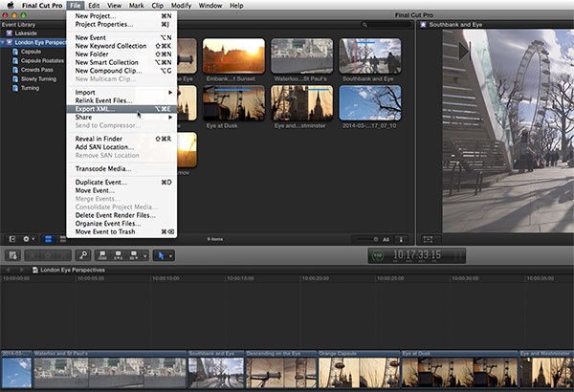Image resolution: width=574 pixels, height=392 pixels.
Task: Click the star icon beside Southbank and Eye title
Action: tap(423, 25)
